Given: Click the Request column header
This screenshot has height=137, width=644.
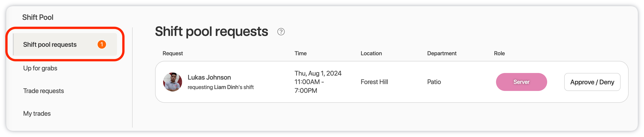Looking at the screenshot, I should pyautogui.click(x=173, y=53).
